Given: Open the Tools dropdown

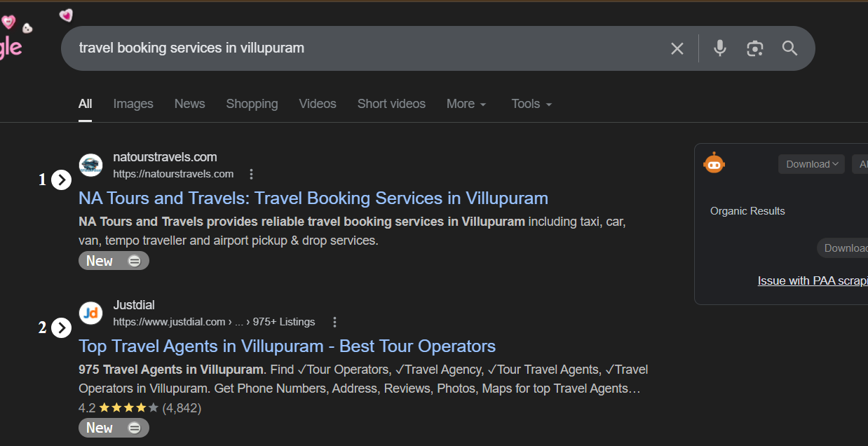Looking at the screenshot, I should (x=531, y=104).
